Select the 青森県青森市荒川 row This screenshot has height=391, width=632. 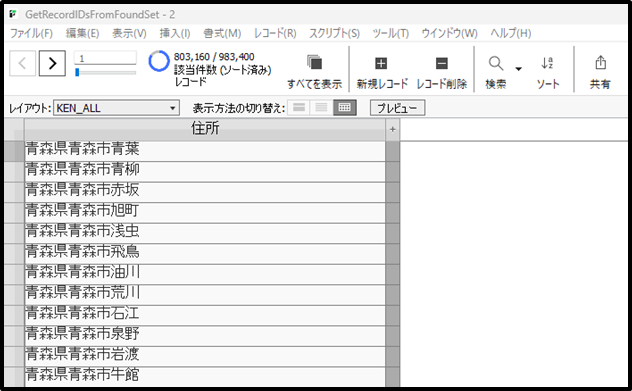point(205,294)
